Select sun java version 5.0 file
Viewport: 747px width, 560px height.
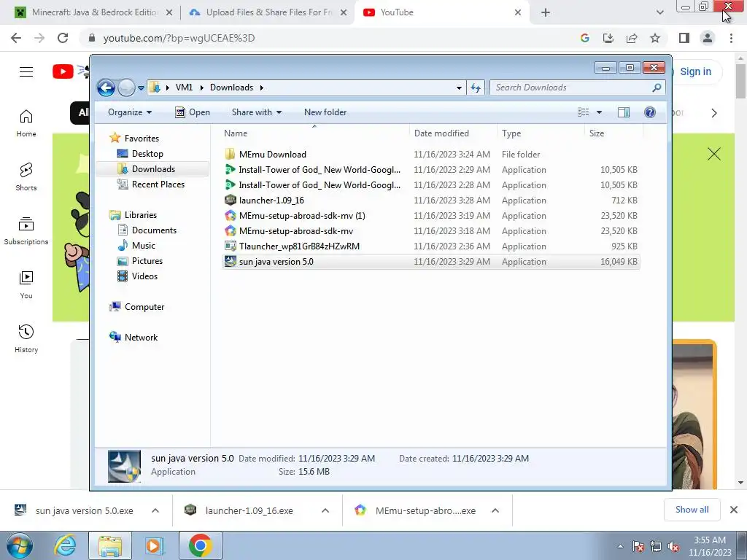click(x=430, y=262)
